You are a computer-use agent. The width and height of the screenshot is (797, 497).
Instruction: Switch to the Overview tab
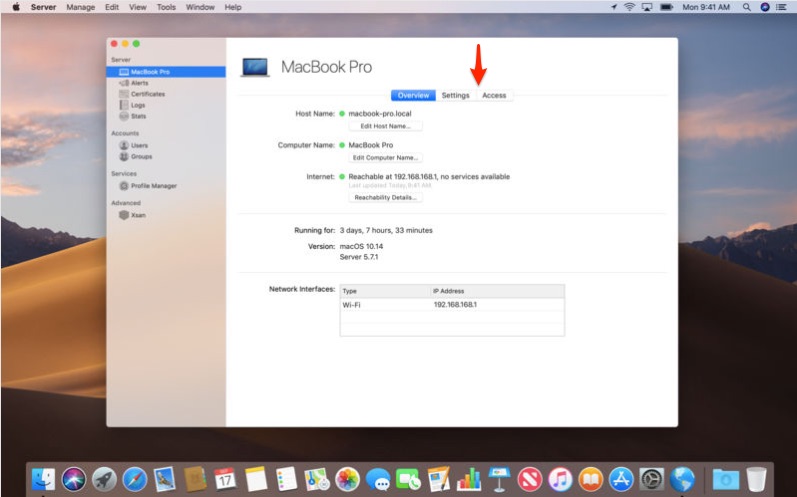tap(413, 96)
